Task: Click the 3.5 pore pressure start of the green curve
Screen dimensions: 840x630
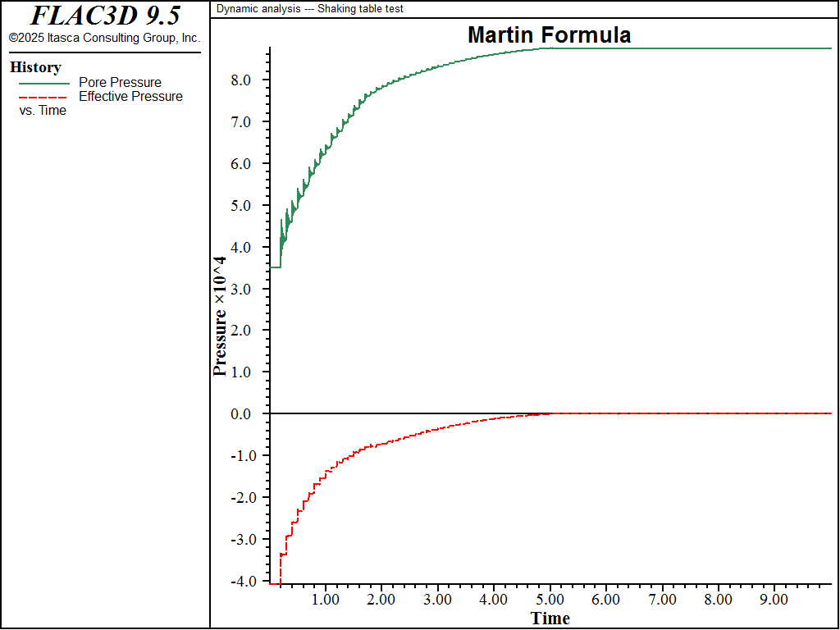Action: click(x=275, y=267)
